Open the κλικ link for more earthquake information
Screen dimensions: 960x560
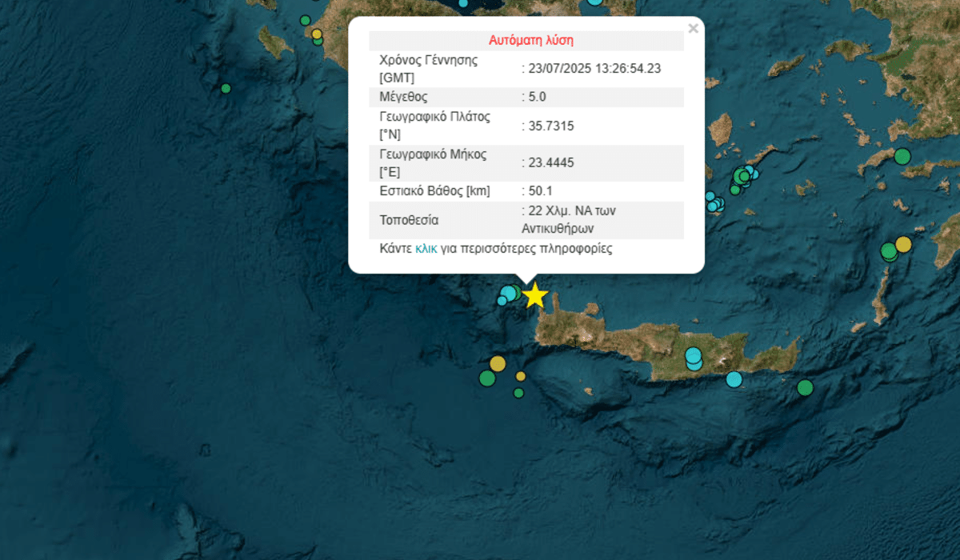(x=425, y=249)
